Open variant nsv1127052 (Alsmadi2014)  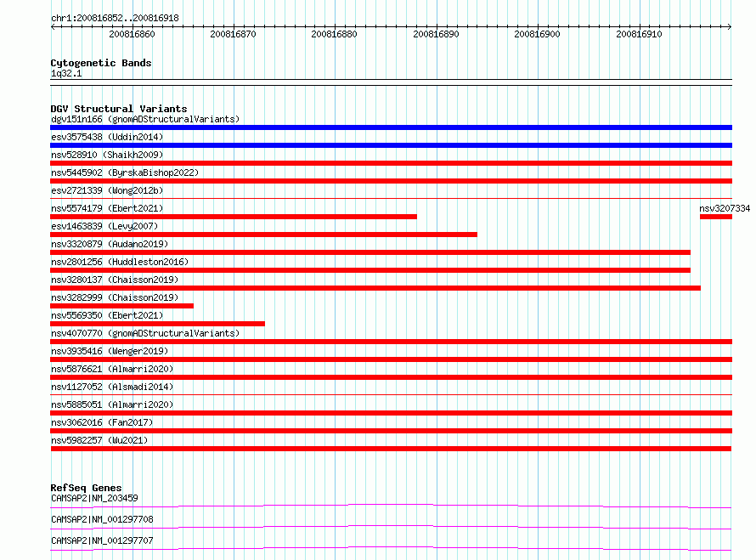pyautogui.click(x=112, y=387)
